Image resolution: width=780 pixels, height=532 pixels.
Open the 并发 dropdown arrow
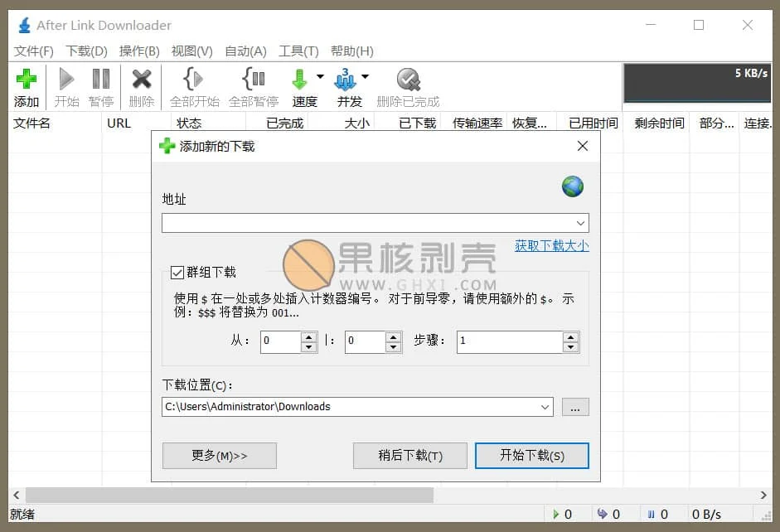click(x=365, y=76)
